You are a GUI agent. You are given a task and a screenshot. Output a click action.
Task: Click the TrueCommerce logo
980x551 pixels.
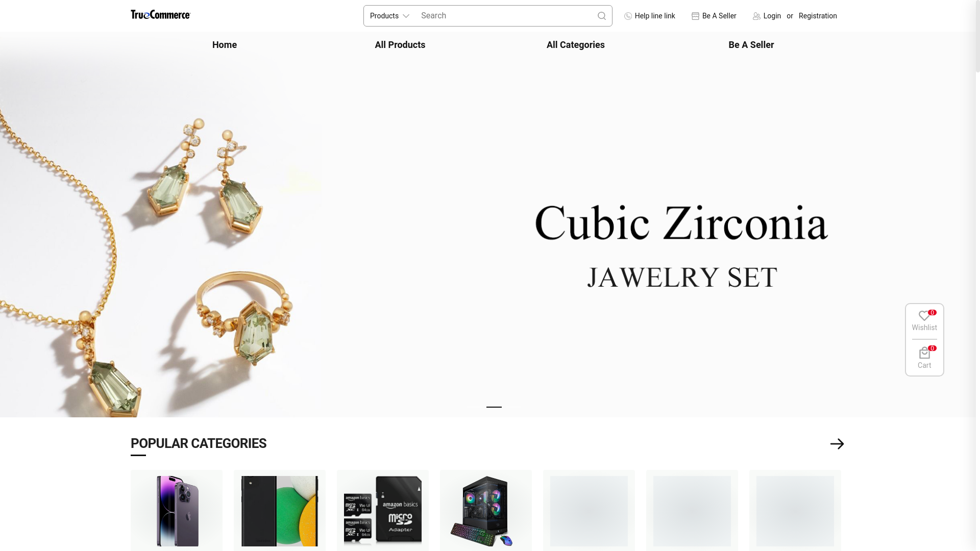click(x=160, y=15)
